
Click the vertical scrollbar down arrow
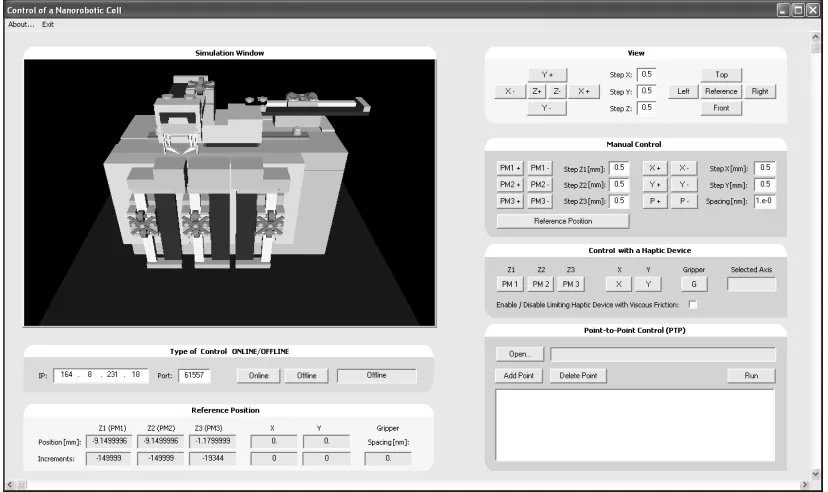point(815,474)
